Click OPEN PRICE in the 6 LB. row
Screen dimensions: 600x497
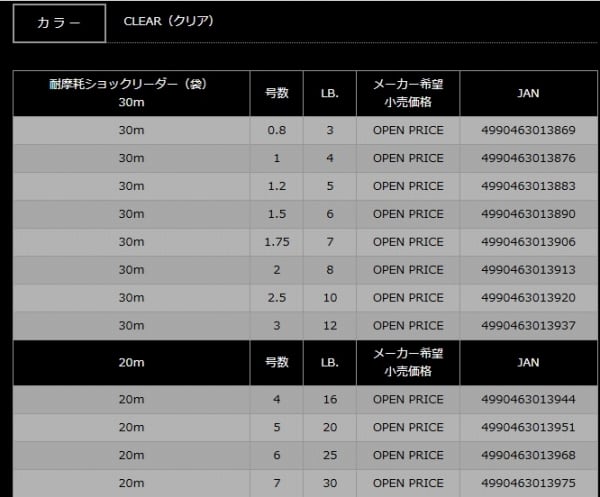pyautogui.click(x=408, y=214)
